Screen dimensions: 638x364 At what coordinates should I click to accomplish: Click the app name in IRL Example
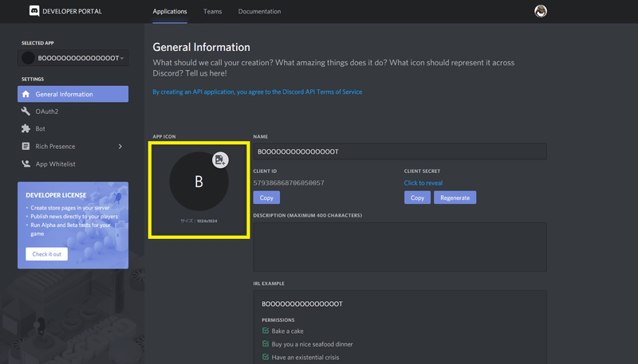pyautogui.click(x=302, y=304)
